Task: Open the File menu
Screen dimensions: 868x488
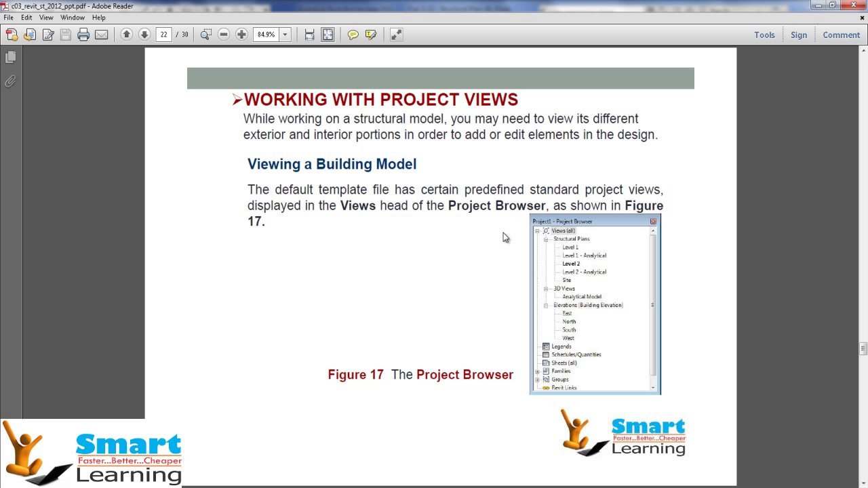Action: click(x=9, y=18)
